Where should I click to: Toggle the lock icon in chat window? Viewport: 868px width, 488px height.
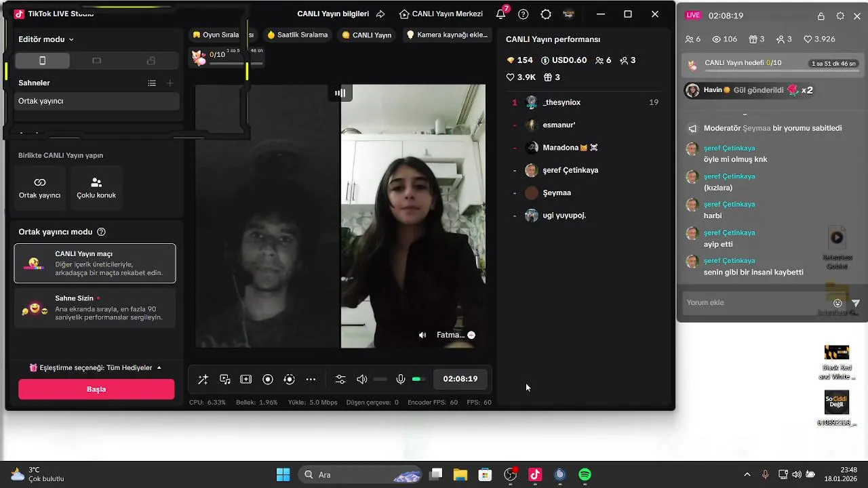821,16
